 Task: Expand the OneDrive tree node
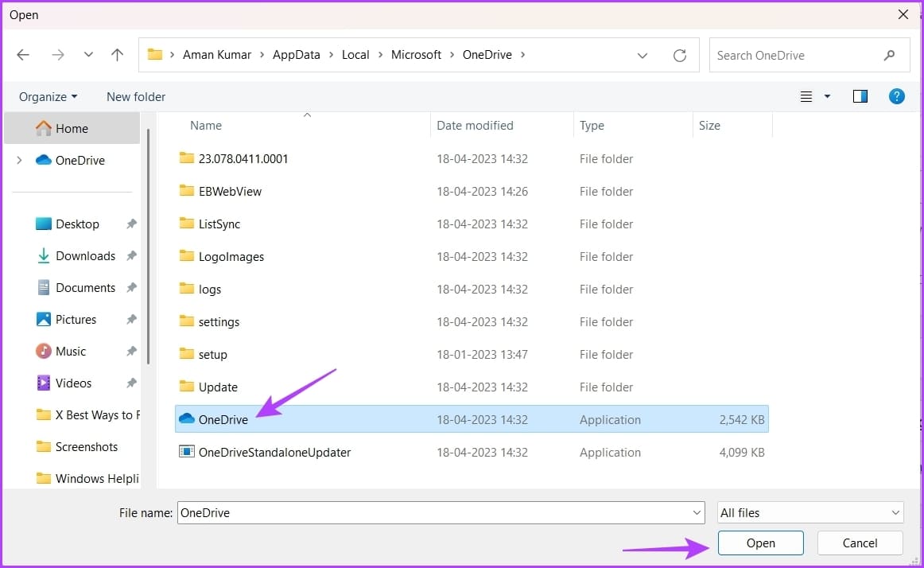[19, 160]
